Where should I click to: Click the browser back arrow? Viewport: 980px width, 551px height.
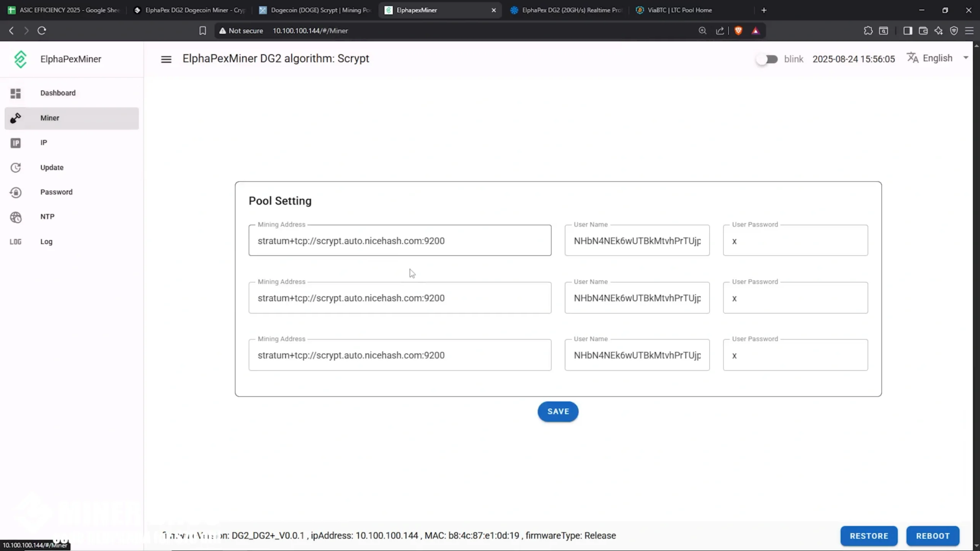pyautogui.click(x=11, y=31)
